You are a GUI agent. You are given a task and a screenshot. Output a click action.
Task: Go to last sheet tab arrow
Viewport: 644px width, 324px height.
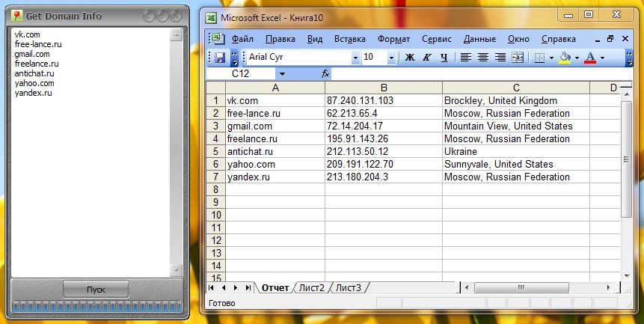click(x=248, y=288)
